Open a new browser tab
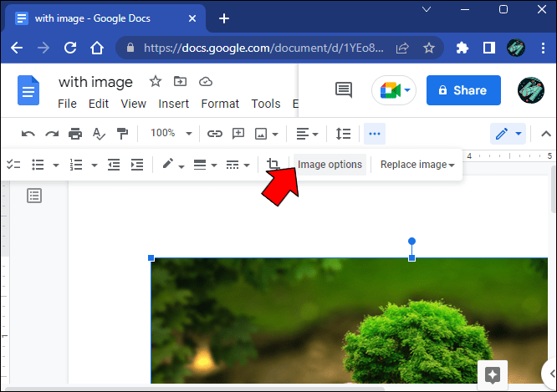 (224, 18)
